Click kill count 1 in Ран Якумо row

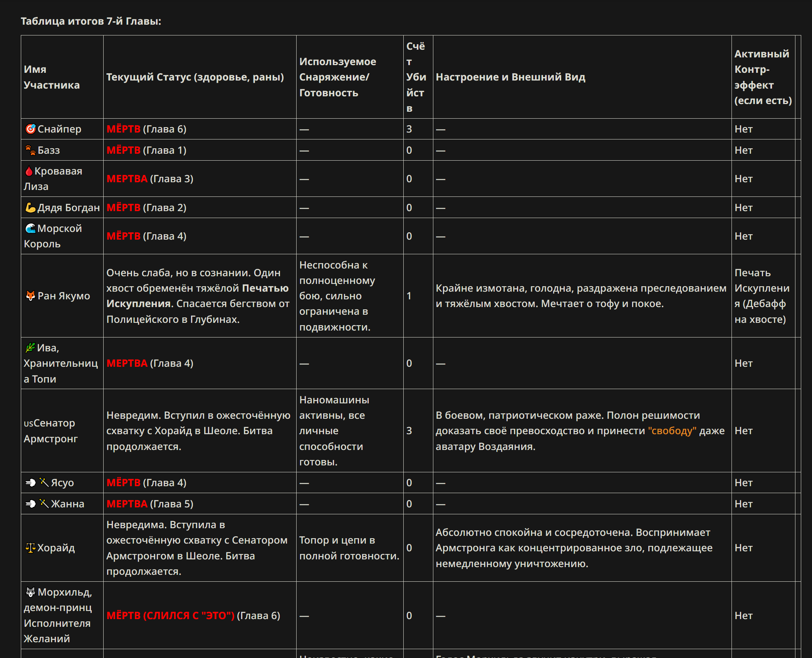click(409, 295)
